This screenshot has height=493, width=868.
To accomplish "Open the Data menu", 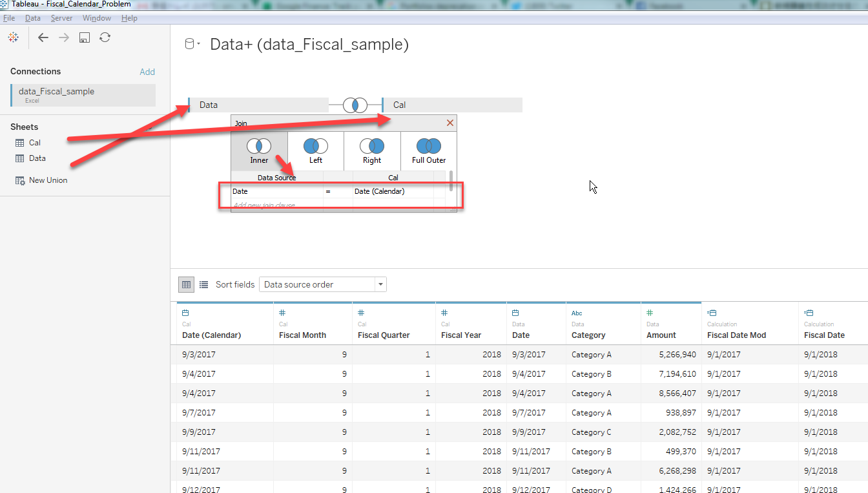I will (32, 17).
